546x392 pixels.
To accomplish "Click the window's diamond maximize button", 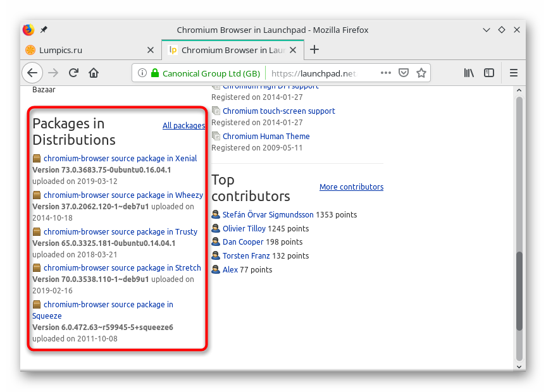I will click(x=502, y=30).
